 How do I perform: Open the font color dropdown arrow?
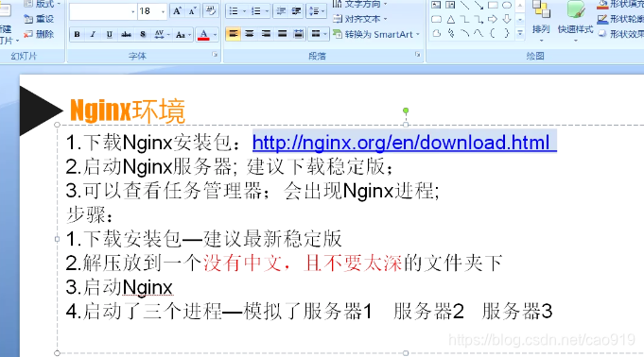(216, 34)
